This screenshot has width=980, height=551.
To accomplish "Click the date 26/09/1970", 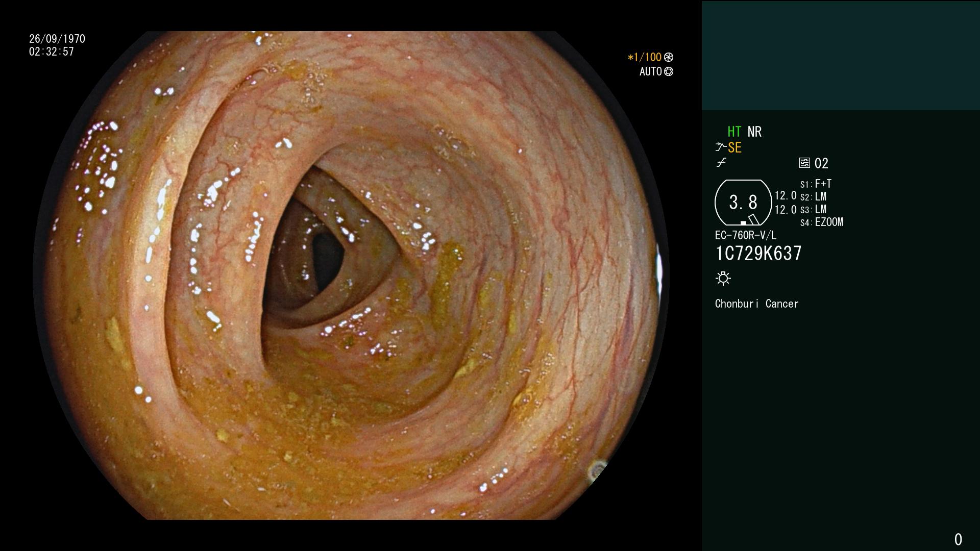I will point(57,39).
